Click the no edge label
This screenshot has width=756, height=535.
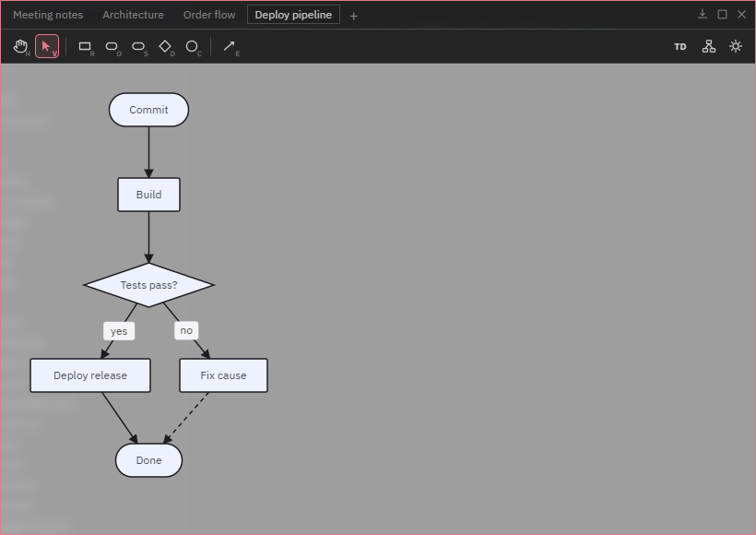pos(186,330)
